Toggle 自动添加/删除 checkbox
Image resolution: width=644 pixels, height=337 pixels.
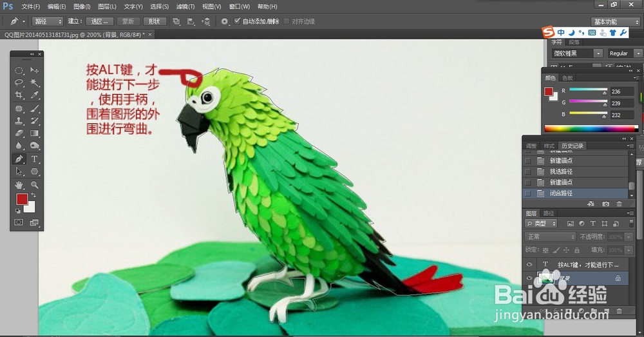coord(237,21)
